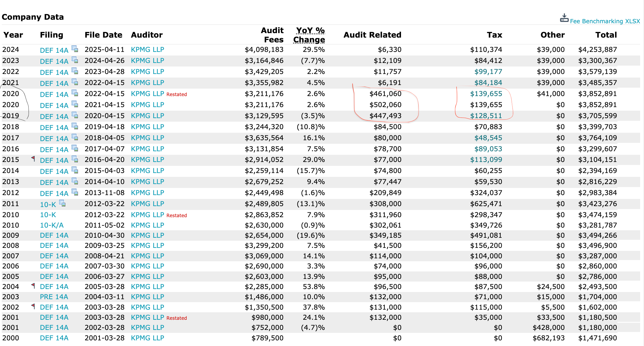Click the document icon beside 2011 10-K
This screenshot has width=644, height=346.
pos(62,203)
